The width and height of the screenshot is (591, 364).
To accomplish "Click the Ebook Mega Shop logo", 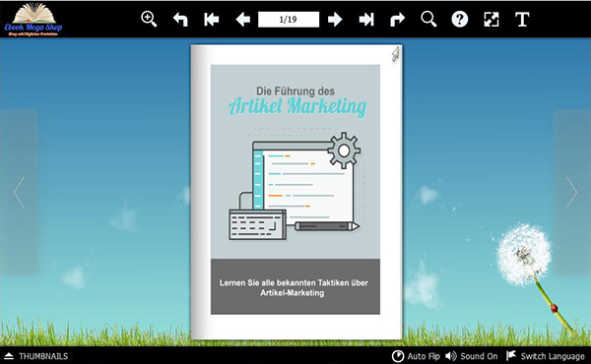I will pos(33,20).
